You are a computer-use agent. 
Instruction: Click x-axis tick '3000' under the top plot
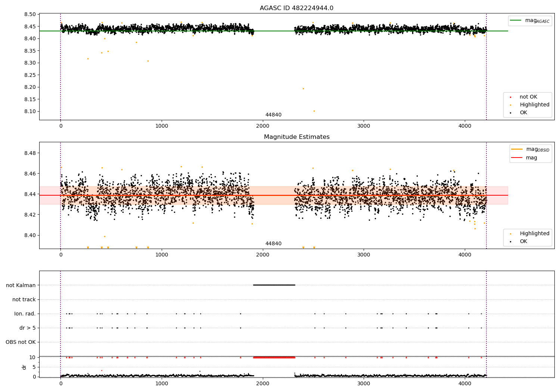tap(364, 126)
